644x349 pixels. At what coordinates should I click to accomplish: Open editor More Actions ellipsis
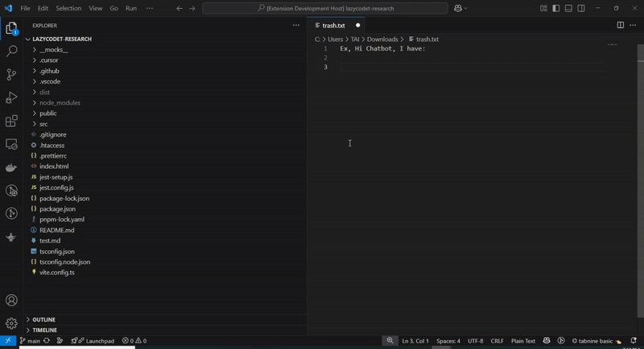click(x=633, y=26)
